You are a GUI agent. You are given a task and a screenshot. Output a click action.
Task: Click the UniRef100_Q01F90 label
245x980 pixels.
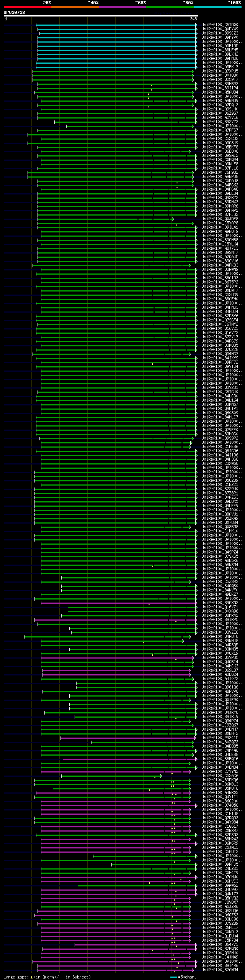[220, 700]
